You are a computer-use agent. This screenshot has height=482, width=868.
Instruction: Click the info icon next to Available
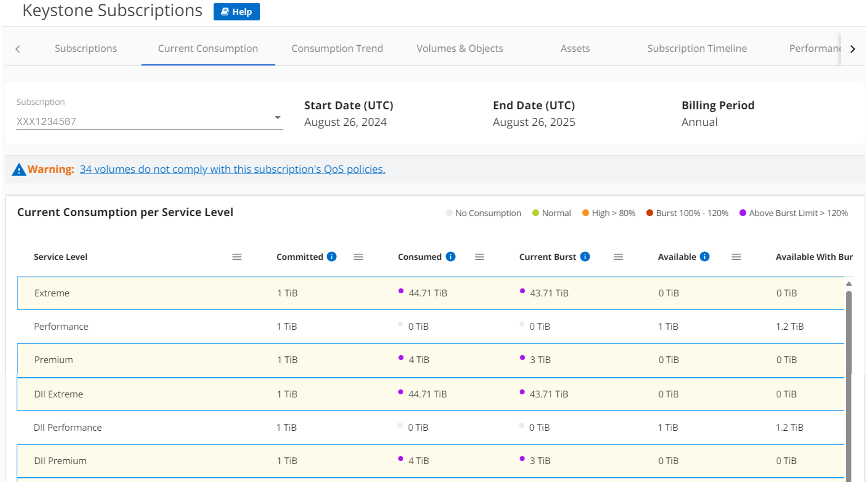tap(706, 257)
